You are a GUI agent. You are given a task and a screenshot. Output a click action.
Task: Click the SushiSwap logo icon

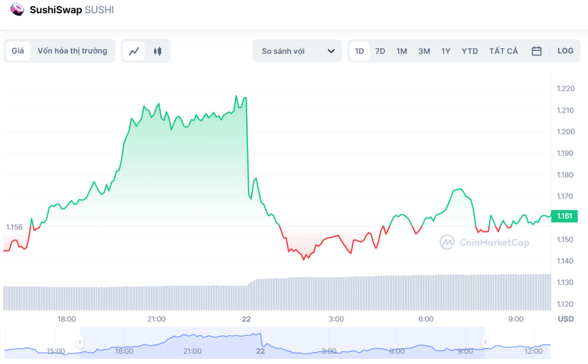17,10
